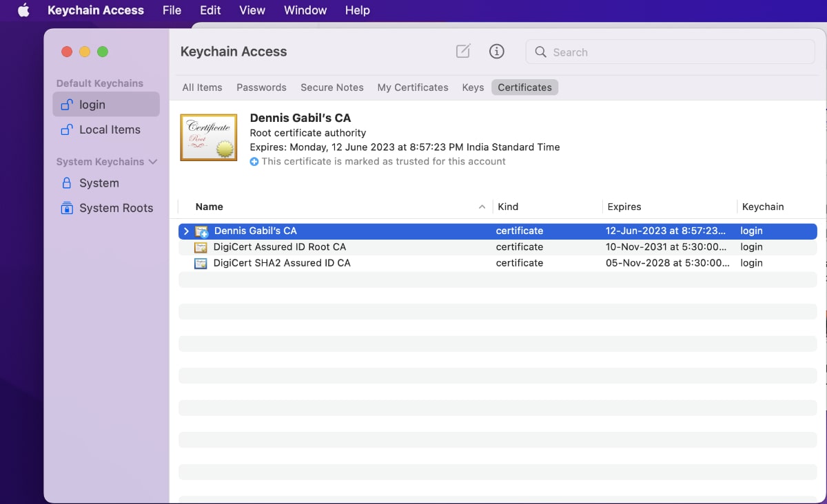The image size is (827, 504).
Task: Click the DigiCert SHA2 Assured ID CA icon
Action: coord(201,263)
